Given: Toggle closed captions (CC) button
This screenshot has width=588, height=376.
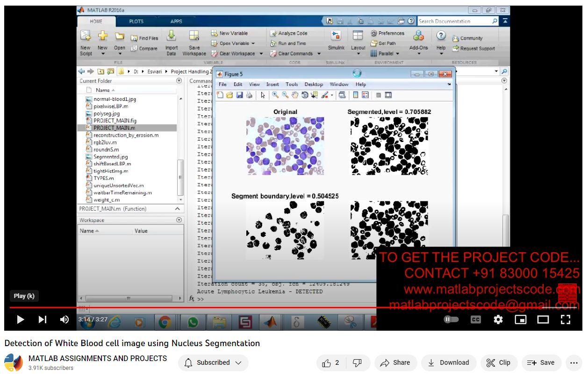Looking at the screenshot, I should (x=475, y=319).
